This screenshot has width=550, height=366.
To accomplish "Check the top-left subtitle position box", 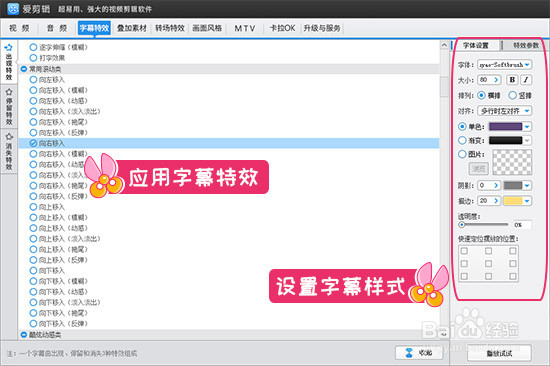I will point(464,251).
